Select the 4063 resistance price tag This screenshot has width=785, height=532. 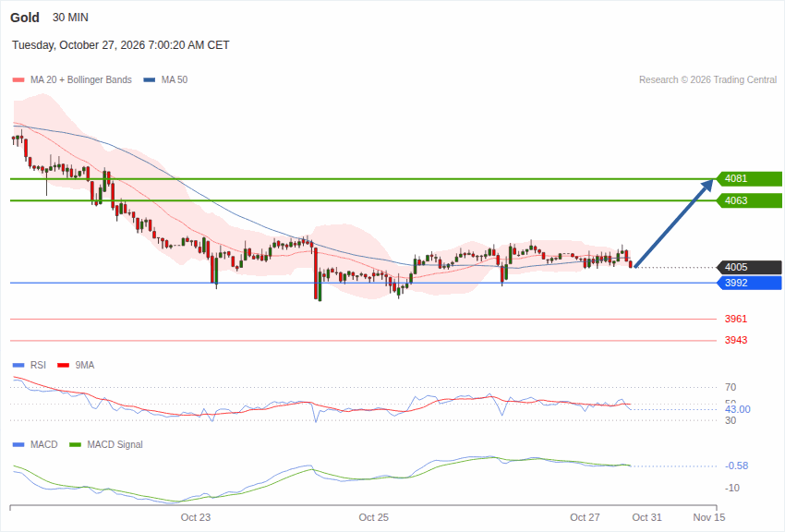tap(750, 200)
